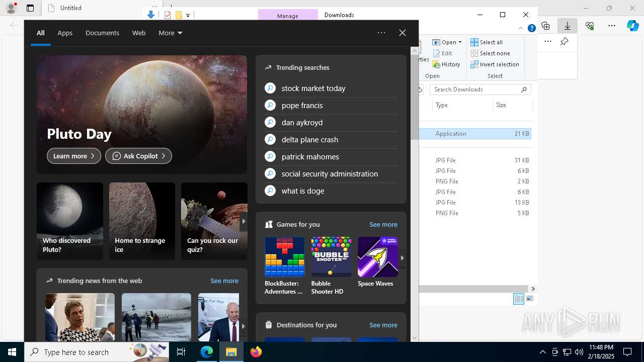Click the Ask Copilot button
This screenshot has width=644, height=362.
(x=138, y=156)
